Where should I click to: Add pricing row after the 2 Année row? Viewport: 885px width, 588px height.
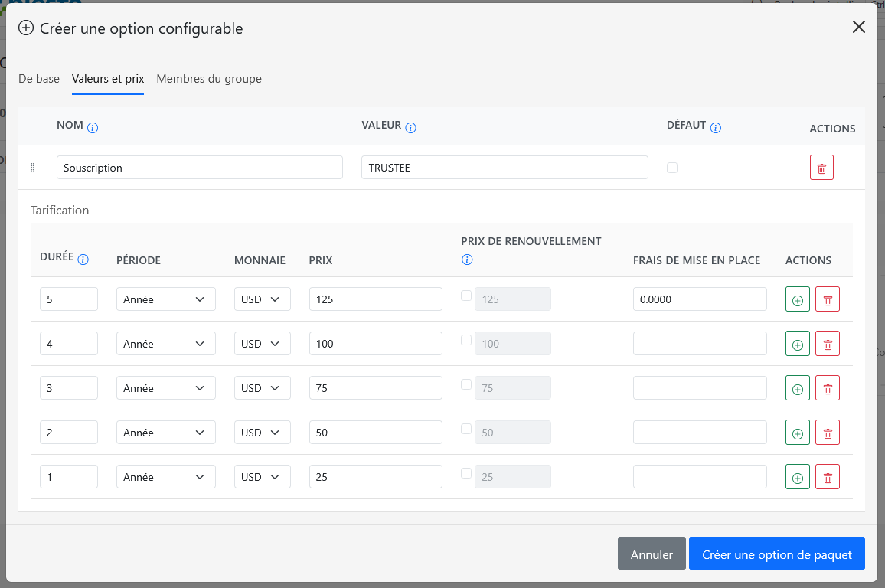click(x=798, y=433)
